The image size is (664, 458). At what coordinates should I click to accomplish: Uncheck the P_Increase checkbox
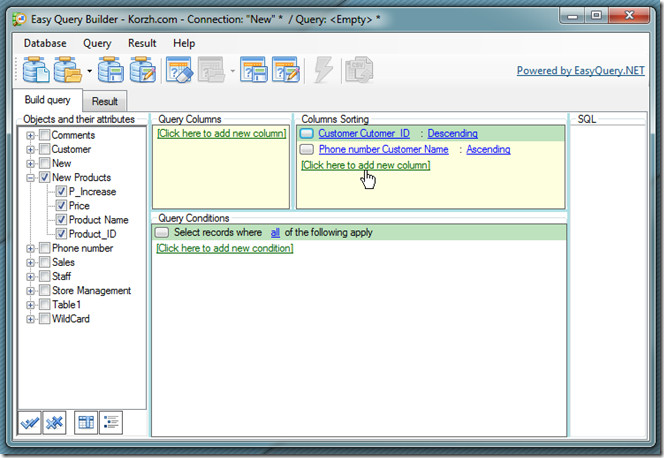(61, 191)
